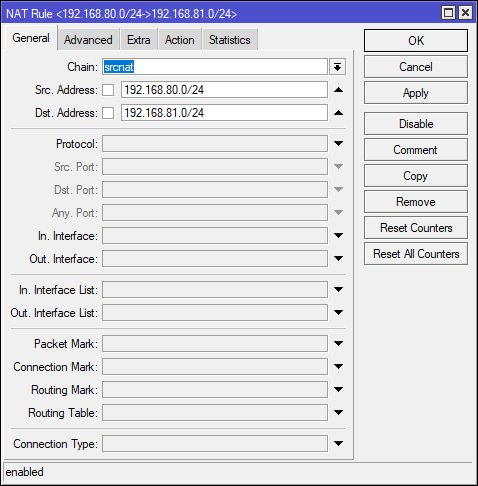The height and width of the screenshot is (486, 478).
Task: Click the Cancel button
Action: pyautogui.click(x=416, y=67)
